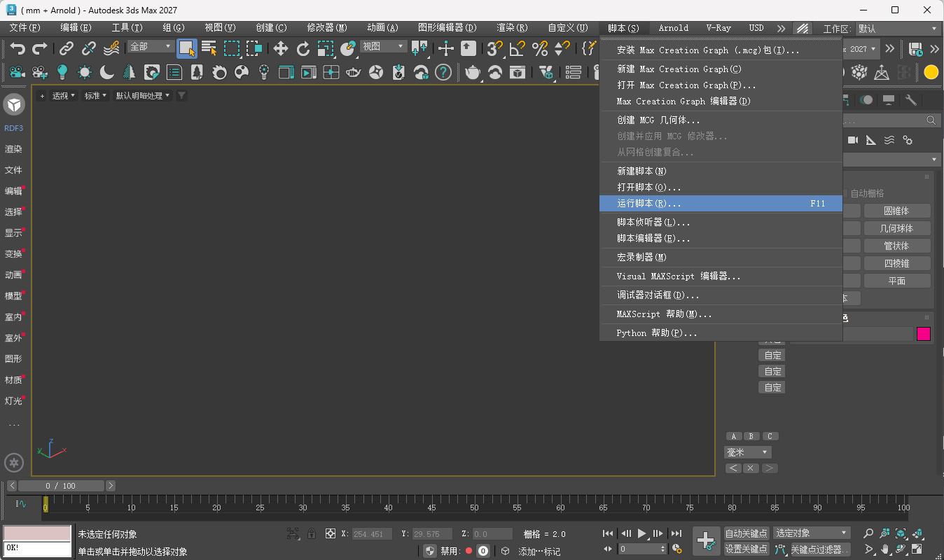Open 脚本侦听器(L)... from the menu

721,223
